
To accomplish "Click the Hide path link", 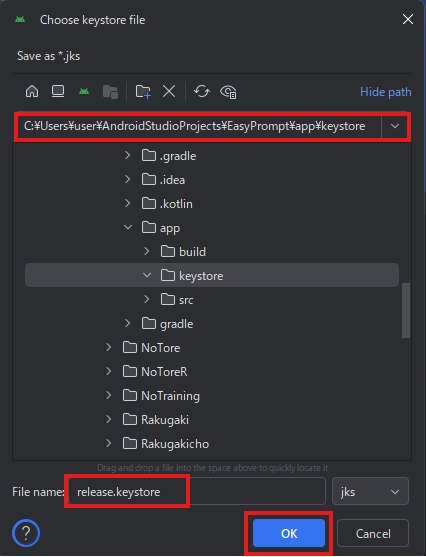I will pyautogui.click(x=385, y=92).
